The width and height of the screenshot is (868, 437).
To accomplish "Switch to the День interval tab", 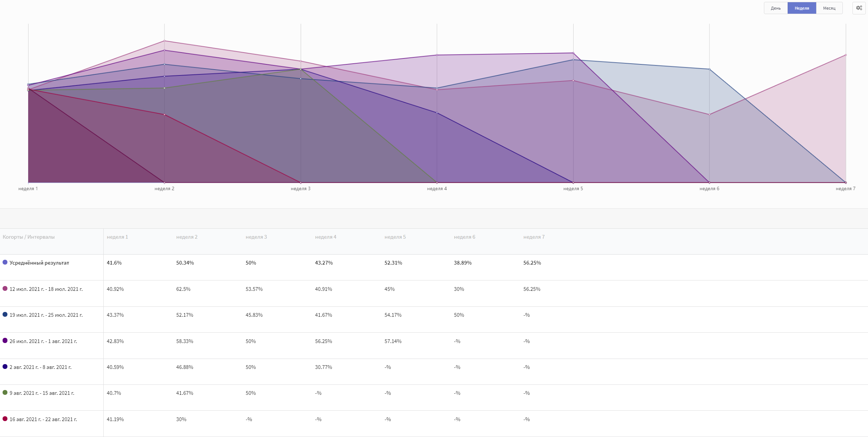I will click(x=775, y=8).
